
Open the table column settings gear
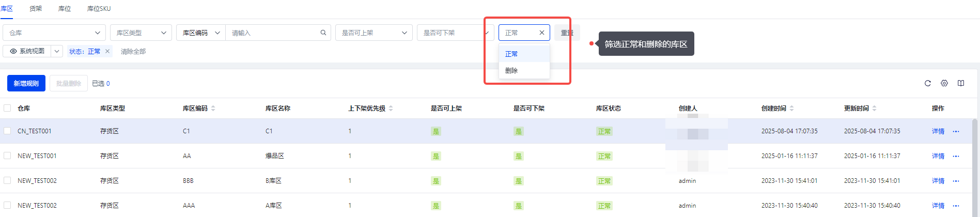[944, 83]
